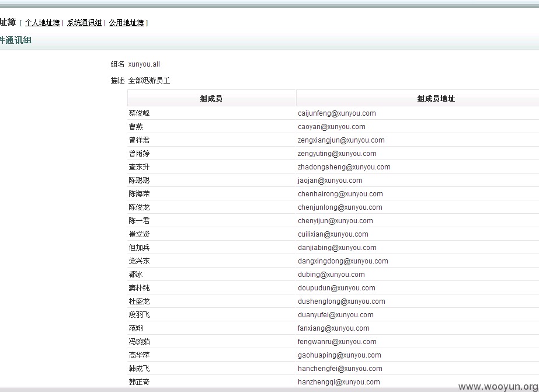Viewport: 539px width, 392px height.
Task: Select member name 高华萍
Action: coord(139,355)
